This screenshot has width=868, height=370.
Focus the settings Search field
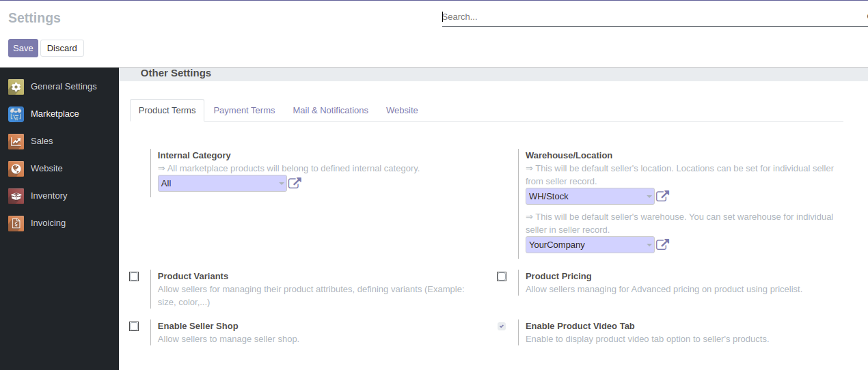coord(649,17)
